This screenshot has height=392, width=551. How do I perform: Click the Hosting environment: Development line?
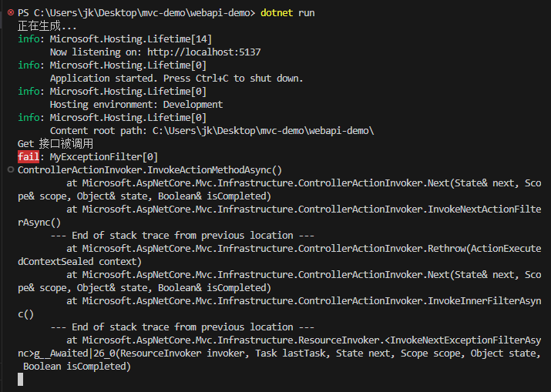(x=136, y=105)
